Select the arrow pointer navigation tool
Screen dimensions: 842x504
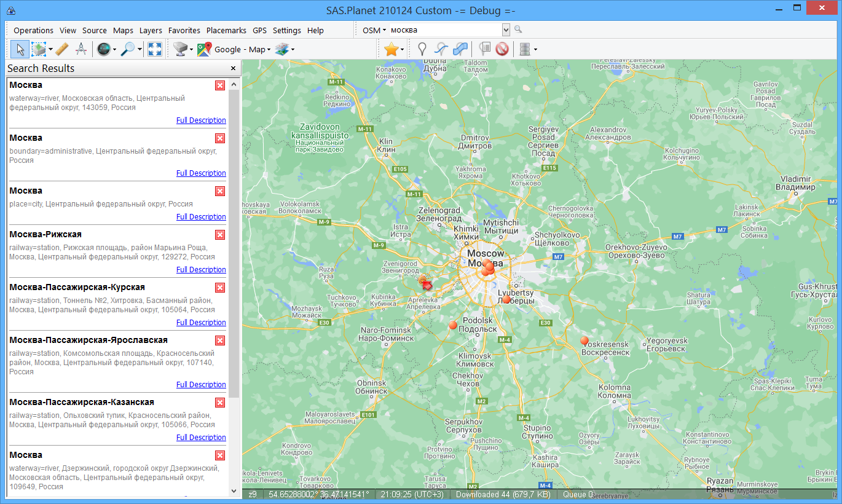point(19,50)
